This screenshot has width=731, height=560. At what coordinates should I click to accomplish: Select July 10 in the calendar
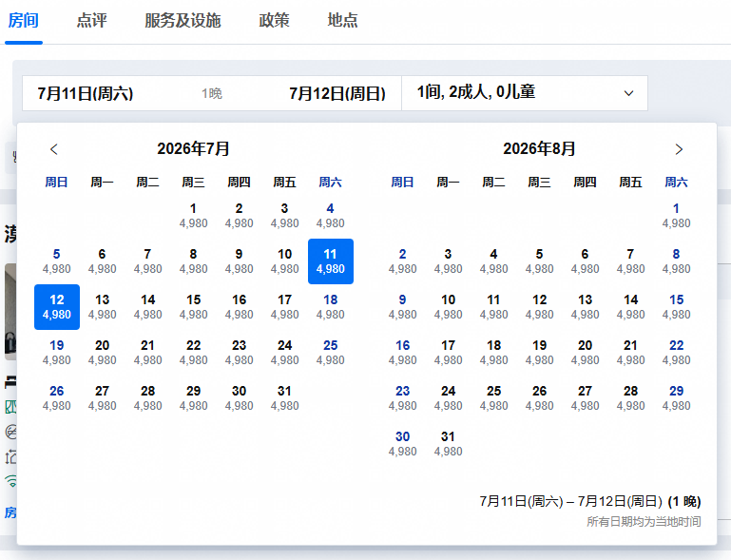(x=284, y=261)
